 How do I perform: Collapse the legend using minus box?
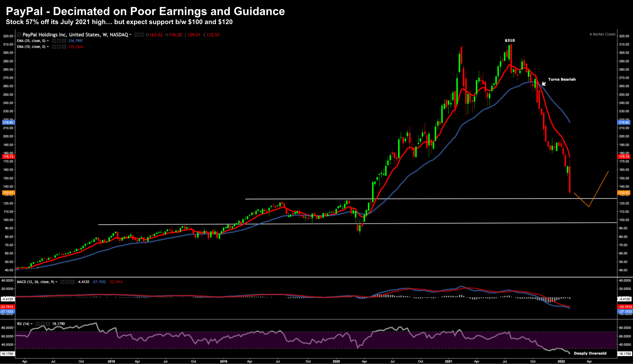[x=19, y=34]
